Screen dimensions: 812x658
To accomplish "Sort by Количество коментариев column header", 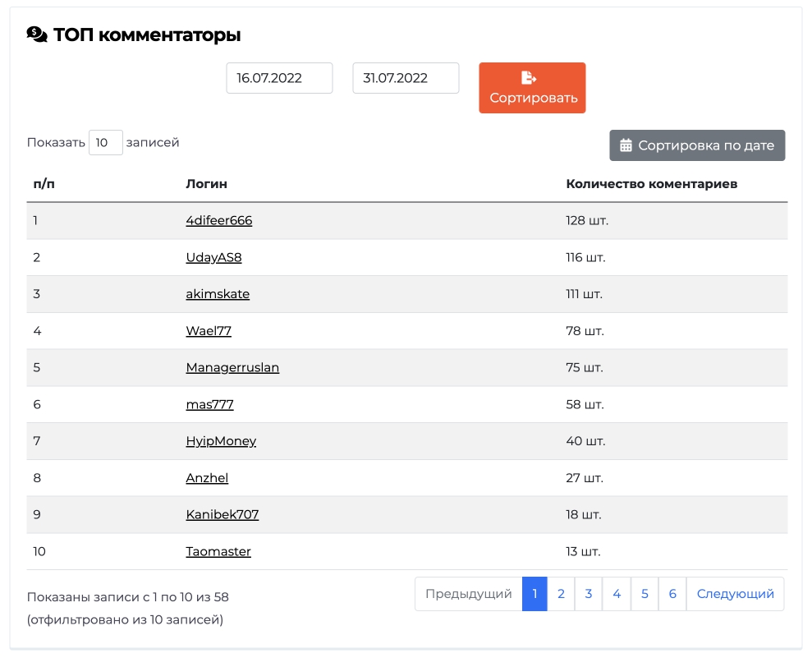I will click(651, 184).
